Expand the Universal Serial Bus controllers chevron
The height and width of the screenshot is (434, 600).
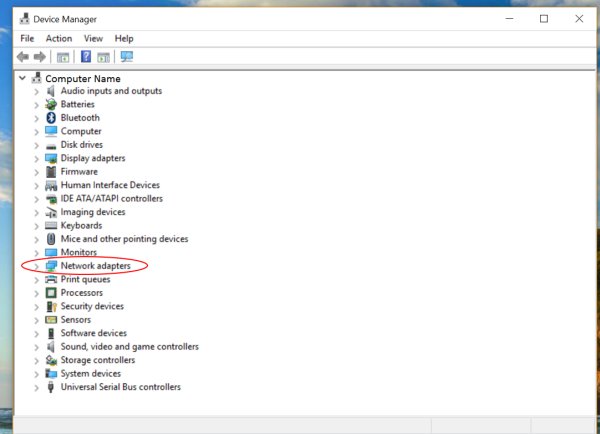coord(36,388)
